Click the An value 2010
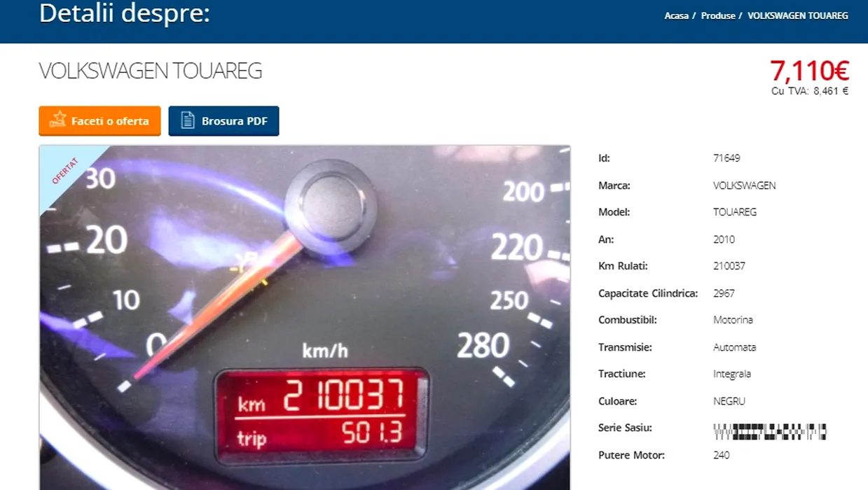The height and width of the screenshot is (490, 868). pos(724,239)
